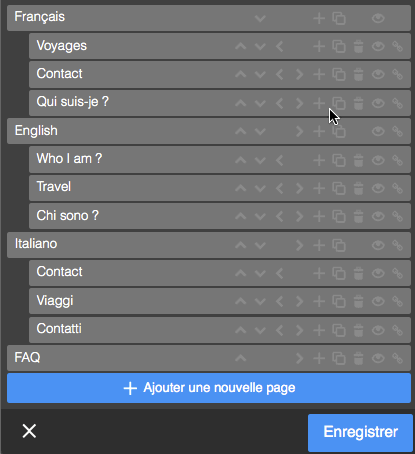Save changes with Enregistrer
Viewport: 415px width, 454px height.
tap(360, 432)
